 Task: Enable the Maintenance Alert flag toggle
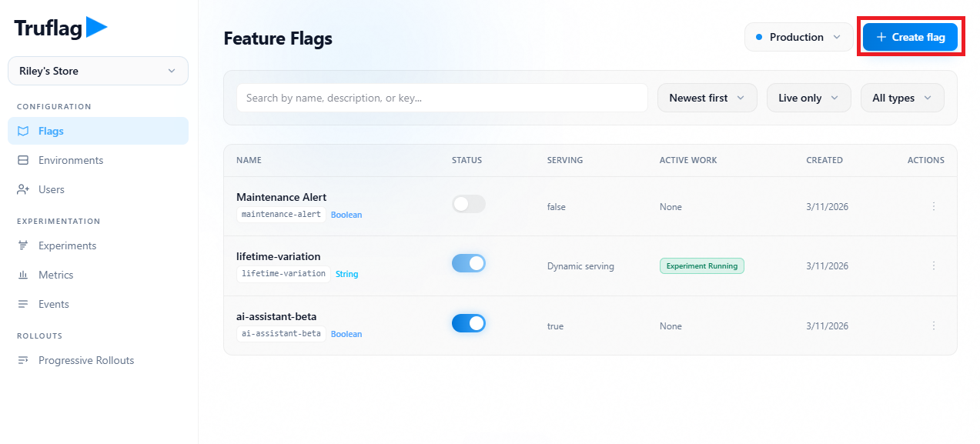468,204
